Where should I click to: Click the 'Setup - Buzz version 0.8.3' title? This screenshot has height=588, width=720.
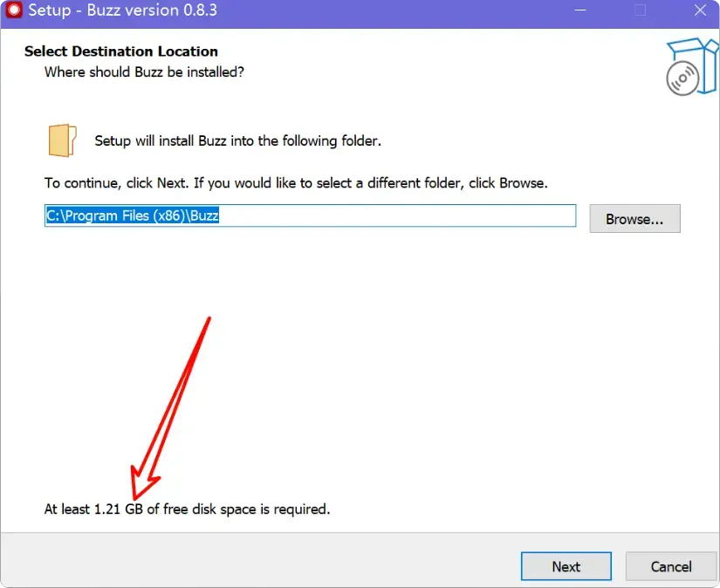coord(122,11)
